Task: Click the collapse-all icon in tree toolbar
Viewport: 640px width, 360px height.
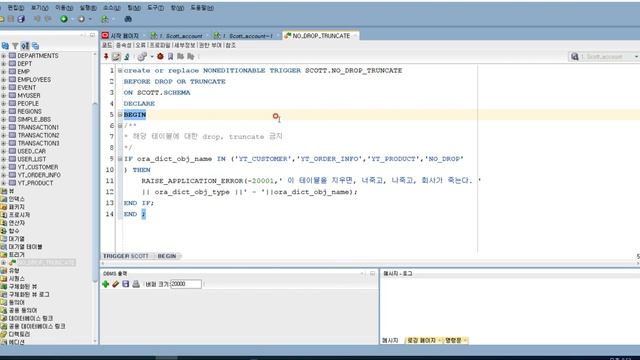Action: (x=36, y=46)
